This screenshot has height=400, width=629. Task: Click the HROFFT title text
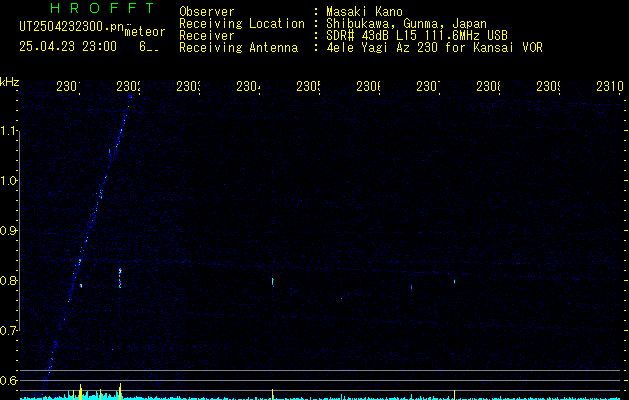click(102, 8)
